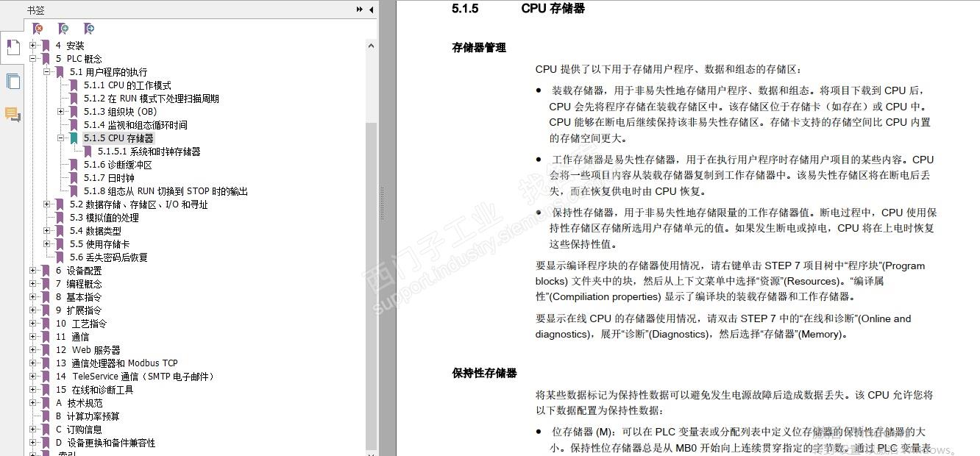The image size is (980, 456).
Task: Expand the 6 设备配置 bookmark
Action: click(x=32, y=271)
